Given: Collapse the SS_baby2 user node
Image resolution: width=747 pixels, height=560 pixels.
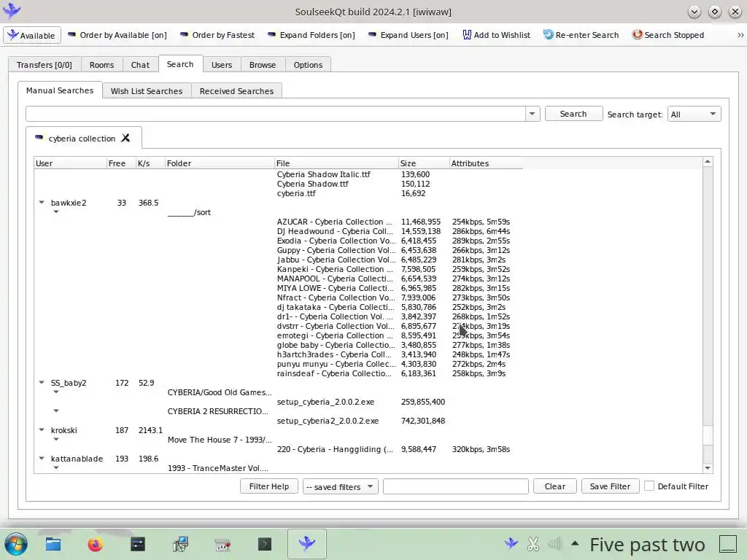Looking at the screenshot, I should click(x=42, y=382).
